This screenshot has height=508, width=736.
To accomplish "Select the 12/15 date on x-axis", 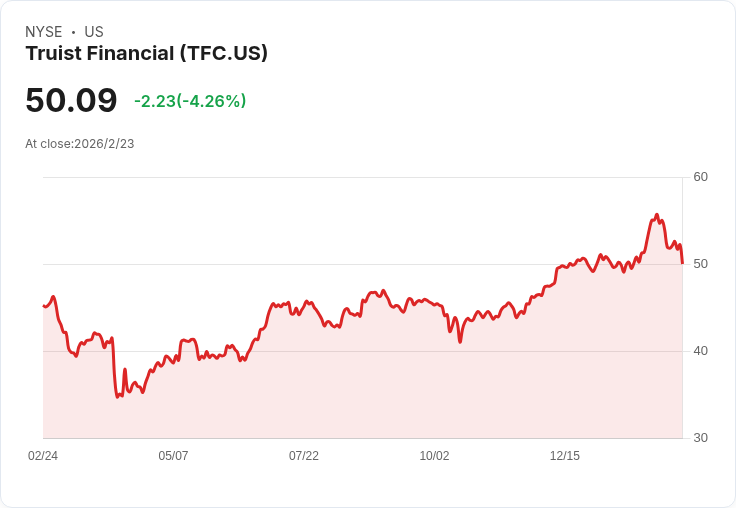I will pos(565,456).
